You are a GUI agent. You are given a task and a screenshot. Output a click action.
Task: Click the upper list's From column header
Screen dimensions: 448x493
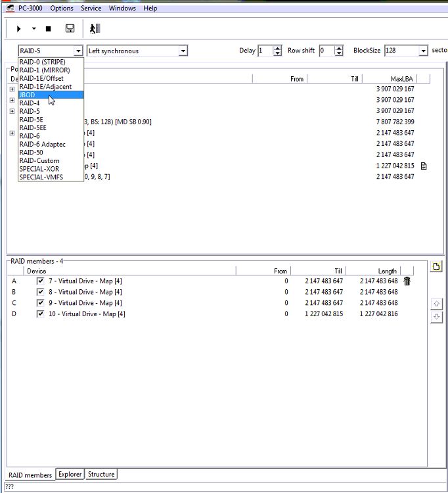pos(280,79)
